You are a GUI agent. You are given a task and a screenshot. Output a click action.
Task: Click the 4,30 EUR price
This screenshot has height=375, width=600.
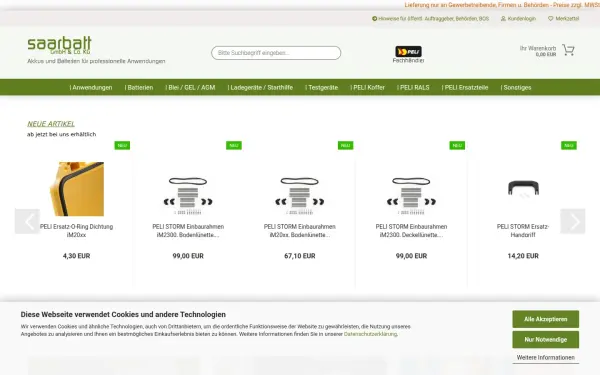click(x=77, y=256)
